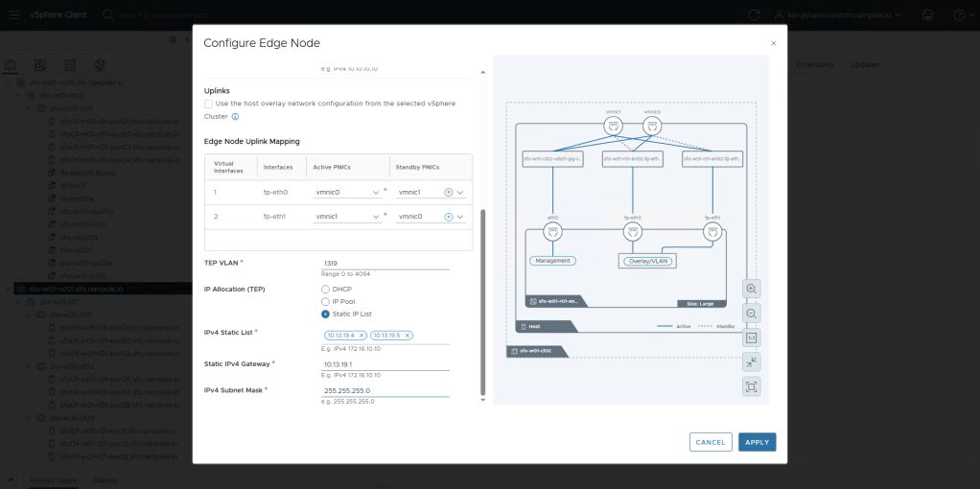This screenshot has width=980, height=489.
Task: Click the zoom out diagram icon
Action: coord(751,314)
